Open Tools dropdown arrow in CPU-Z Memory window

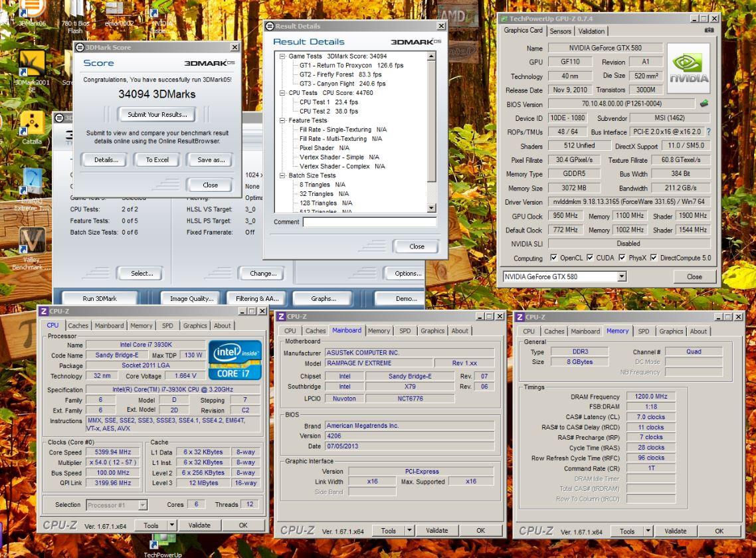[x=648, y=531]
